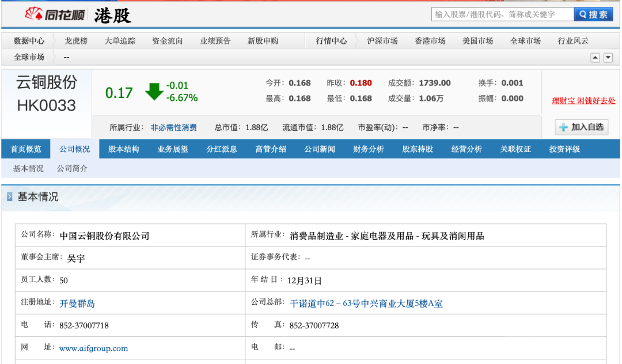The width and height of the screenshot is (622, 364).
Task: Click the down arrow button at navigation bar right
Action: tap(608, 57)
